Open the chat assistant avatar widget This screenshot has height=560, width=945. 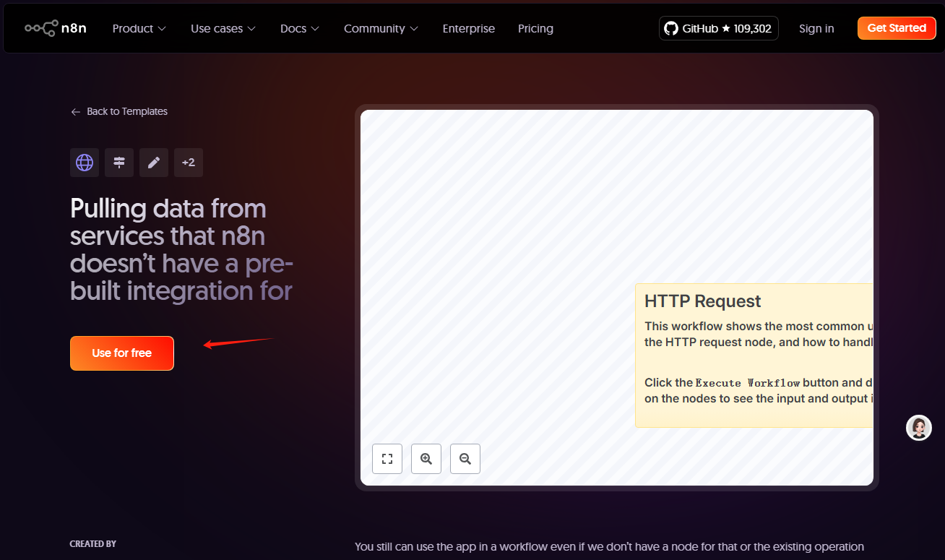tap(919, 428)
